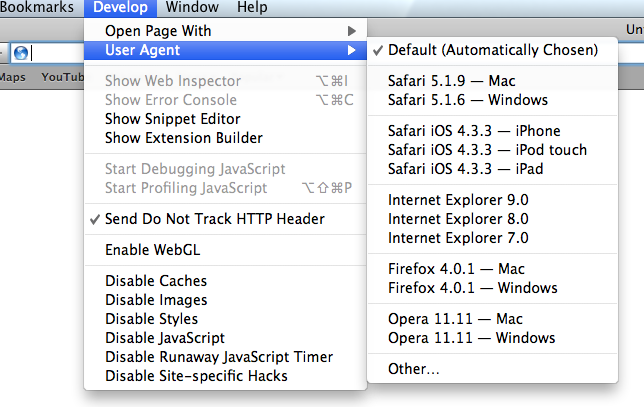Select Internet Explorer 9.0 user agent
This screenshot has height=407, width=644.
coord(458,200)
